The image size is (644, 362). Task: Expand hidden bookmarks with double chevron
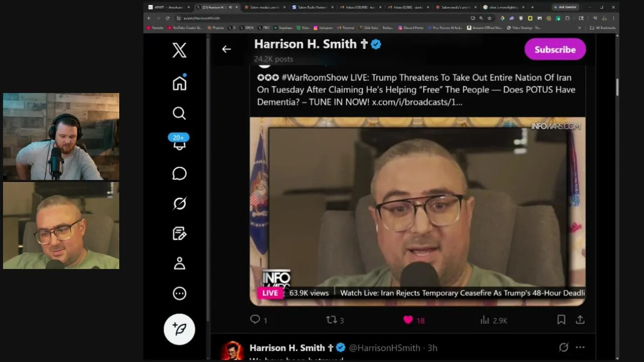pos(580,28)
